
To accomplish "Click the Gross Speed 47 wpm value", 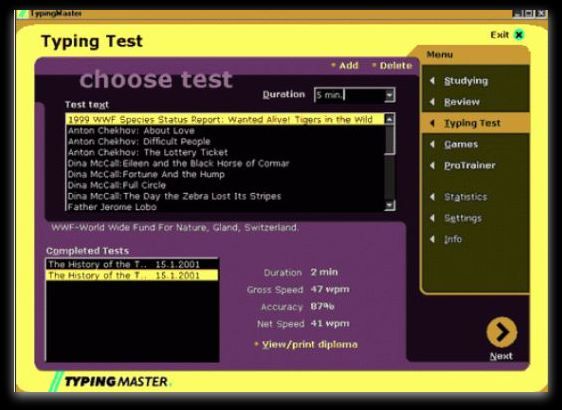I will (x=330, y=289).
